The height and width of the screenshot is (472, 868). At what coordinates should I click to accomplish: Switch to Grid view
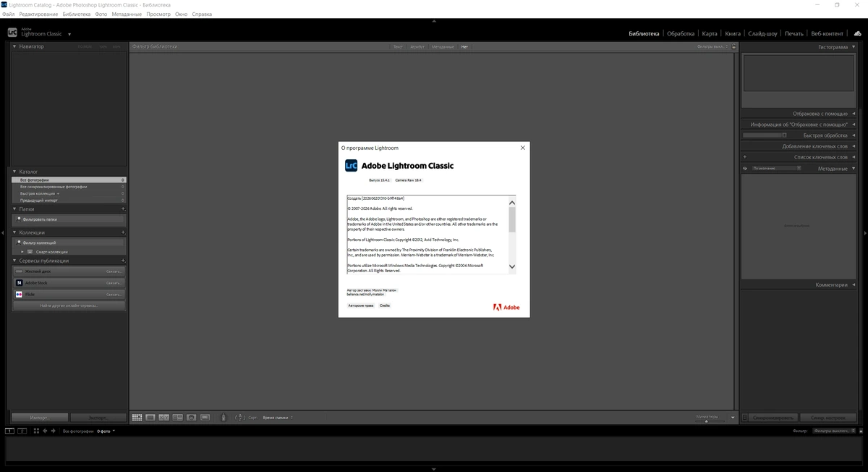click(x=137, y=418)
